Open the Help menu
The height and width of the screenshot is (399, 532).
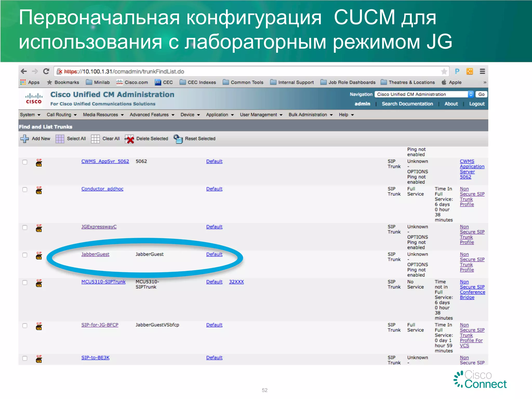click(x=346, y=115)
